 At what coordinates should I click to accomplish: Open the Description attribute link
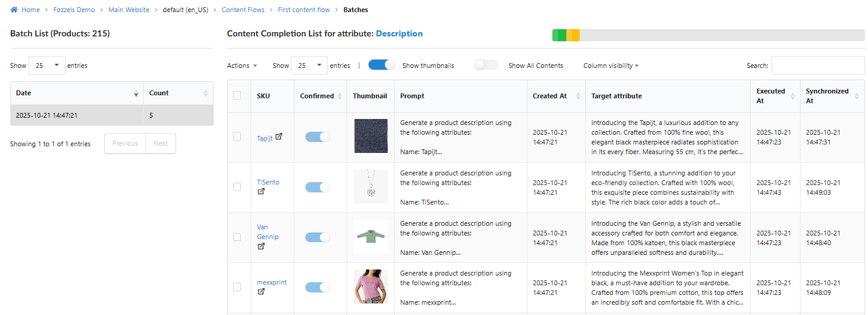399,34
